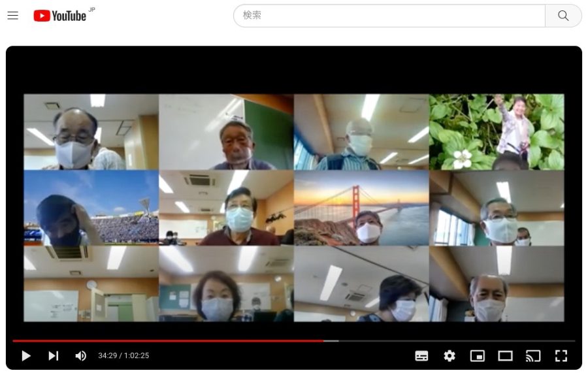Open the hamburger guide menu
Viewport: 588px width, 375px height.
12,16
